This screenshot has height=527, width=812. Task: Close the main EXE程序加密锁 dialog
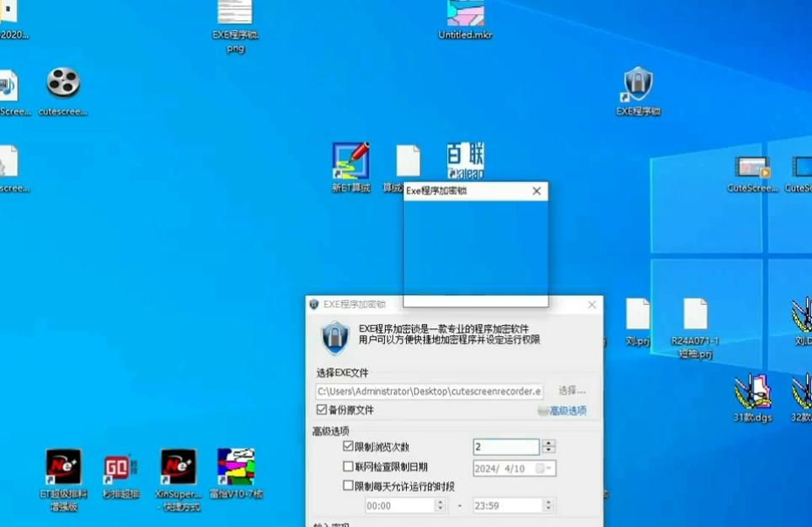(592, 305)
